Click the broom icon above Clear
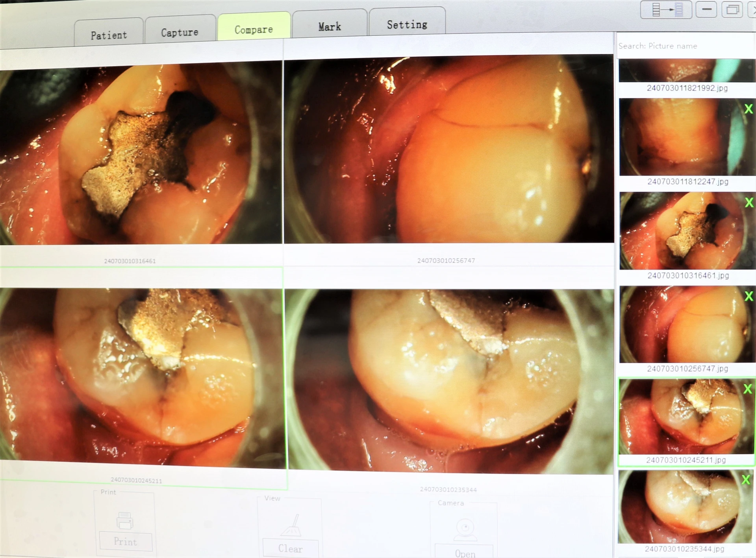The image size is (756, 558). [291, 525]
